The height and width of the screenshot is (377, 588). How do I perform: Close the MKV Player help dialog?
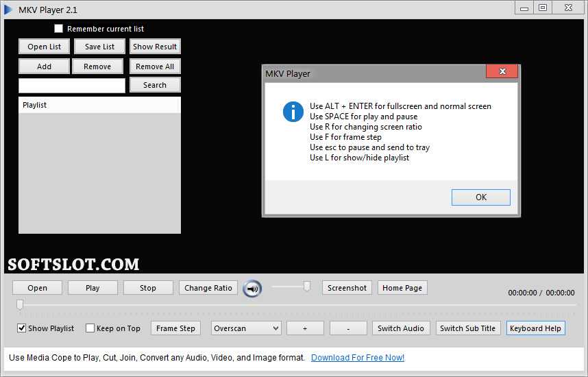(502, 71)
